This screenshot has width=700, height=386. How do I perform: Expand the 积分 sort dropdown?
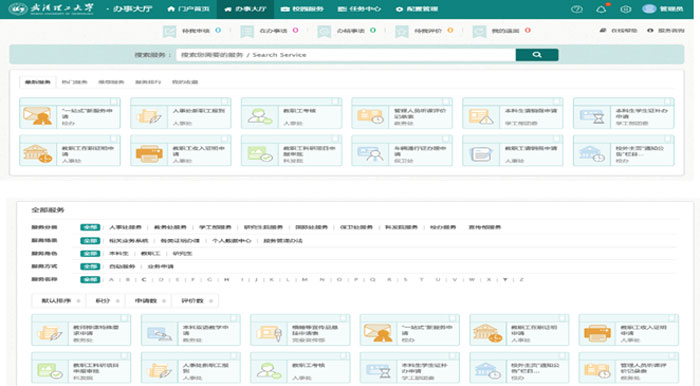106,301
